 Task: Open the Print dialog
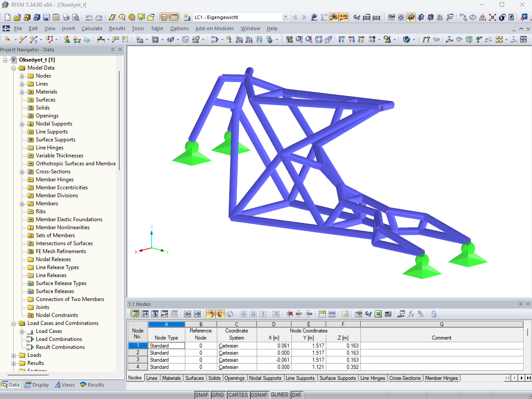[65, 17]
